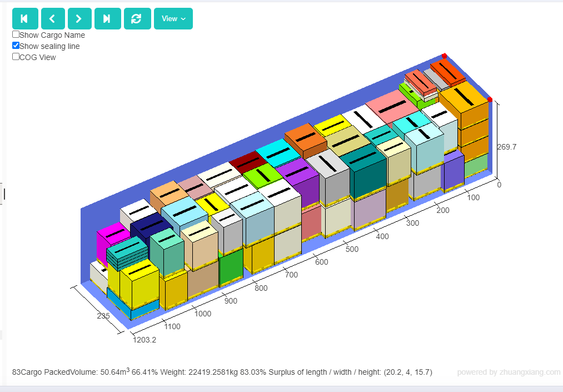
Task: Jump to the last loading step
Action: point(107,19)
